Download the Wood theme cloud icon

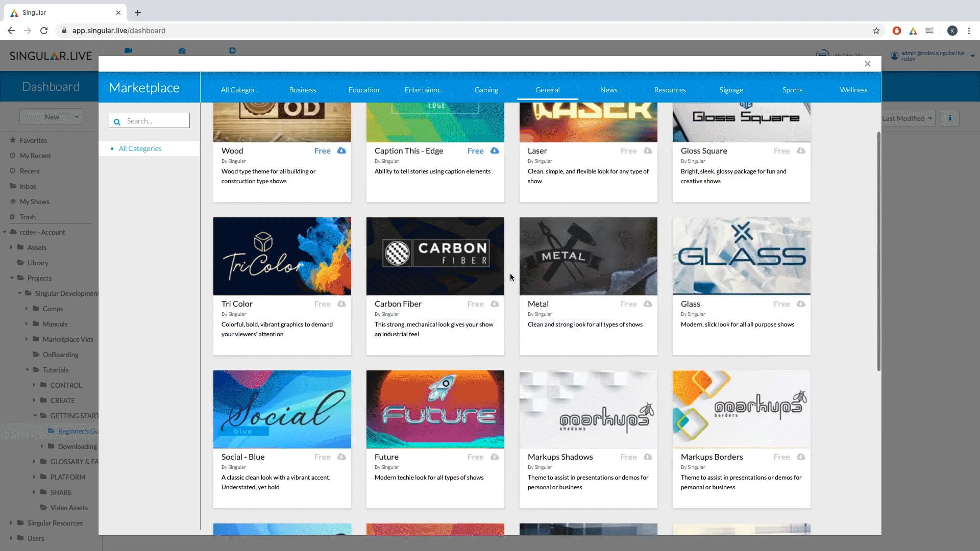[x=341, y=151]
